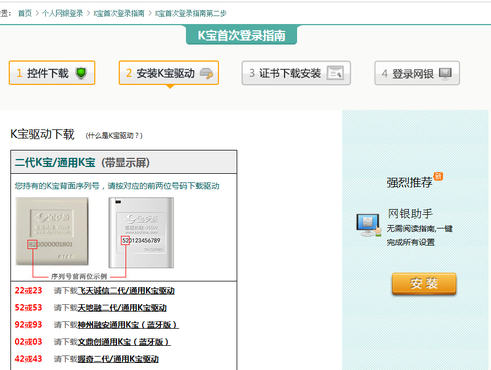The image size is (491, 370).
Task: Download 握奇二代/通用K宝驱动
Action: [118, 359]
